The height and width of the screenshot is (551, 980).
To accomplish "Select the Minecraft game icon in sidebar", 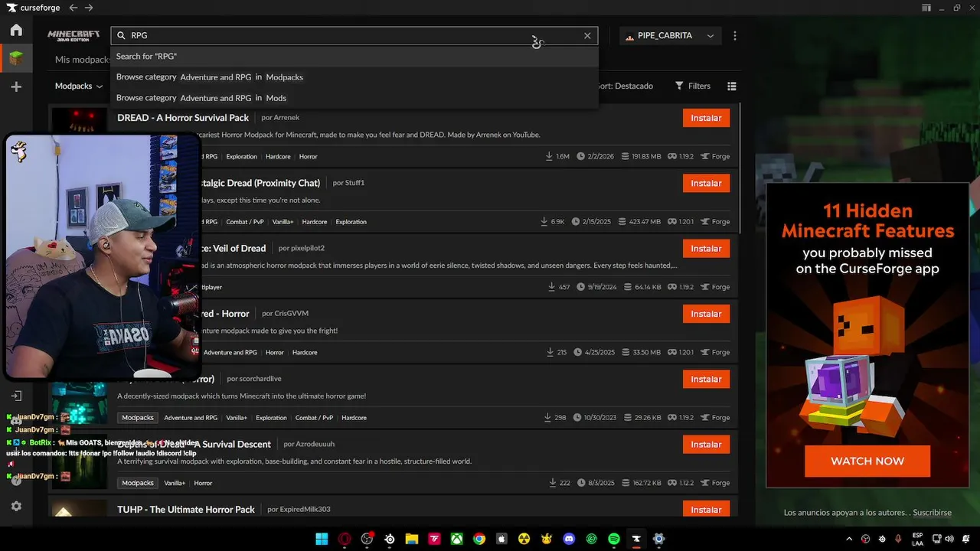I will [x=16, y=58].
